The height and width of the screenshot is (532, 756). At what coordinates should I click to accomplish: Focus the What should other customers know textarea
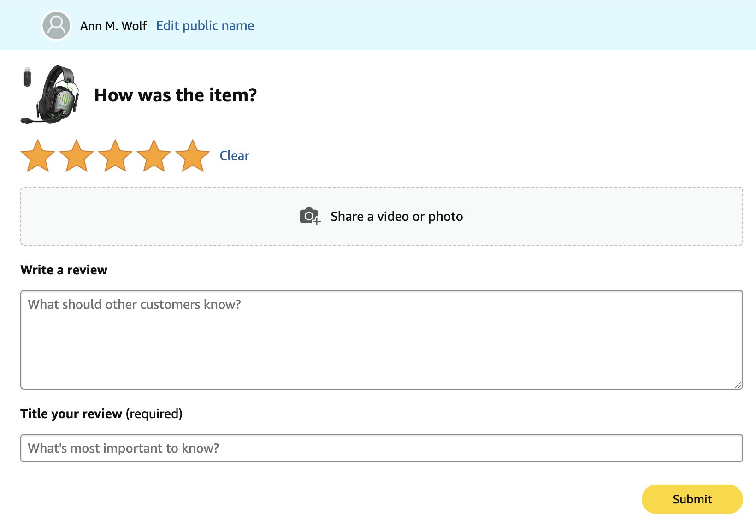382,340
